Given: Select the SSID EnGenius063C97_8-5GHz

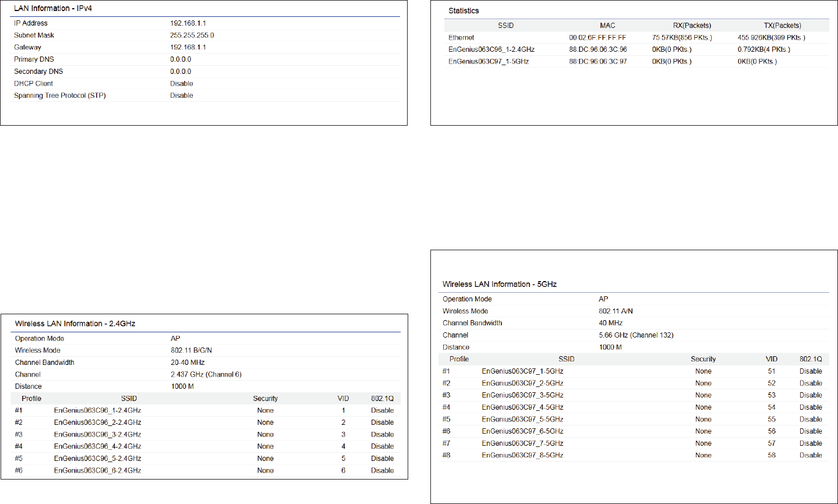Looking at the screenshot, I should (522, 455).
